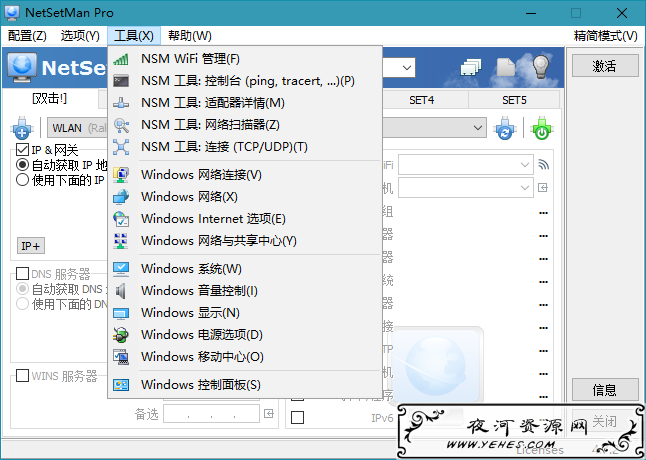Click the icon beside Windows 网络(X)
This screenshot has height=460, width=646.
(x=121, y=197)
